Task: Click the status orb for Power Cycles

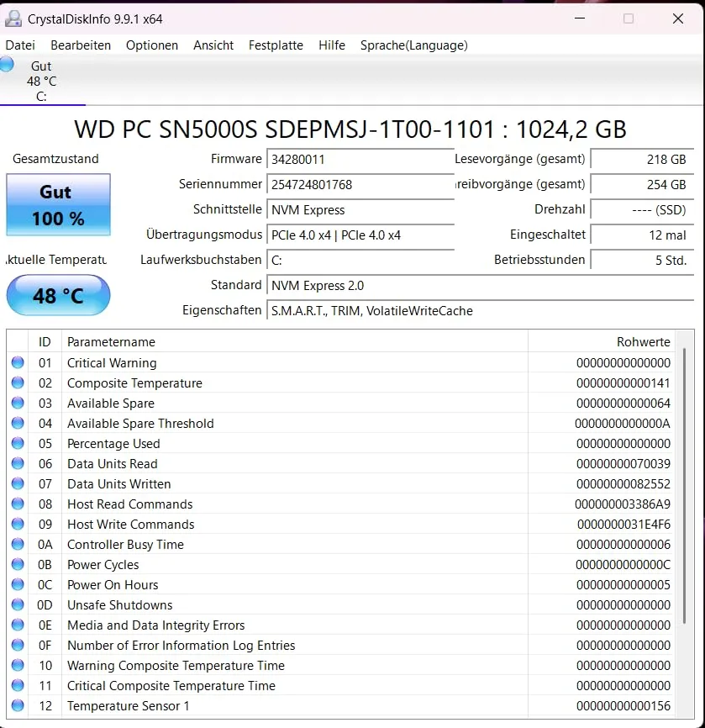Action: (18, 564)
